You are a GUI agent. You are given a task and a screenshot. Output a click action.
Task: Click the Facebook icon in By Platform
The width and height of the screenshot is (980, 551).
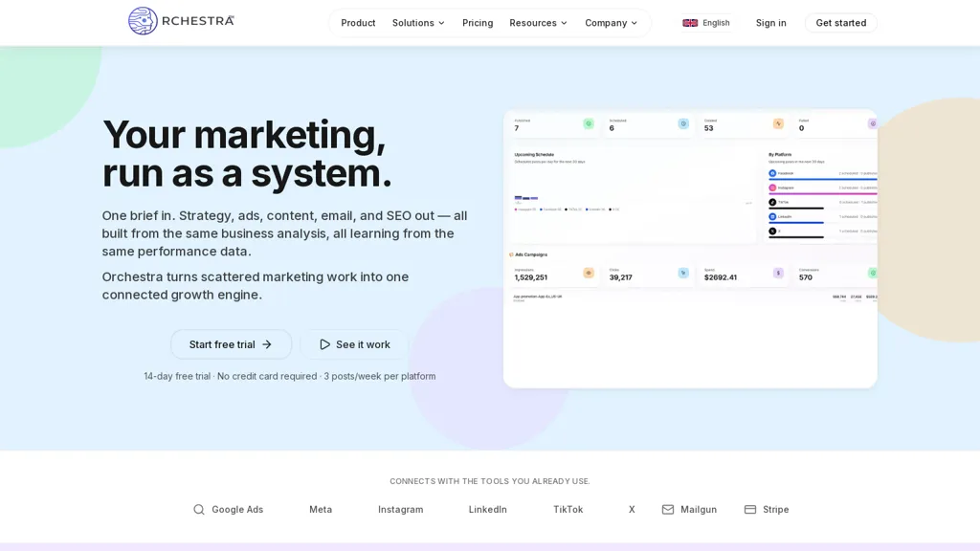click(772, 174)
